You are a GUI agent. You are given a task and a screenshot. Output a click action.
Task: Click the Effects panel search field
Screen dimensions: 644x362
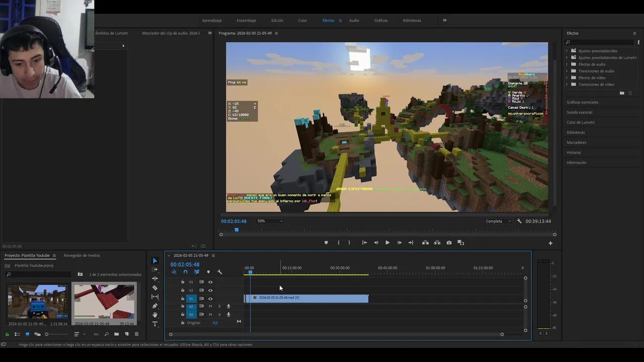click(x=599, y=42)
